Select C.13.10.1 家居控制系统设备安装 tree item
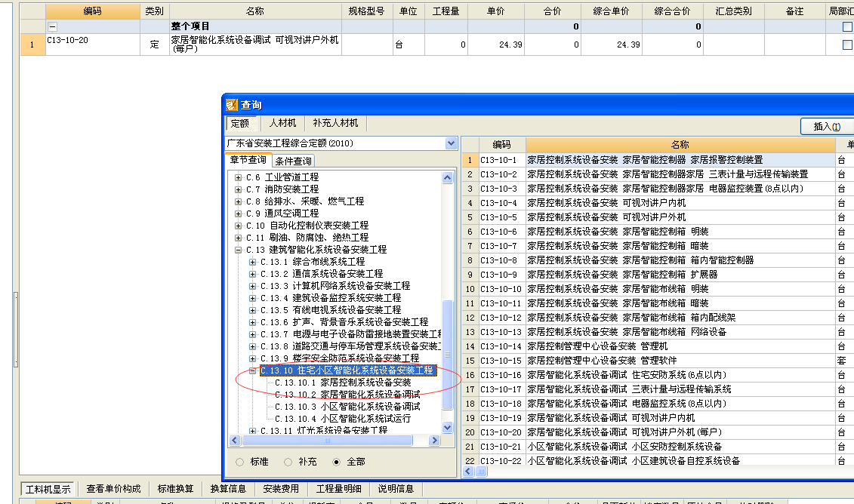Image resolution: width=854 pixels, height=504 pixels. pos(343,383)
